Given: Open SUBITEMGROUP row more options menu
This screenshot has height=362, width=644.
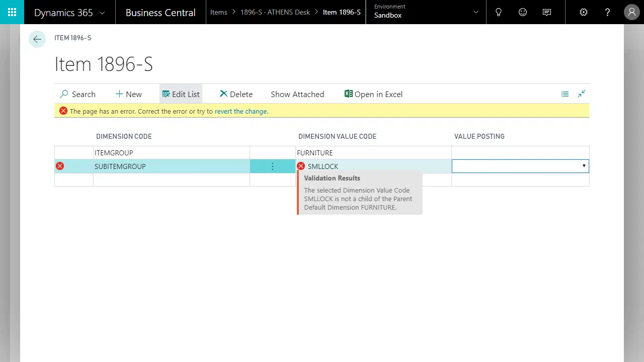Looking at the screenshot, I should click(x=273, y=166).
